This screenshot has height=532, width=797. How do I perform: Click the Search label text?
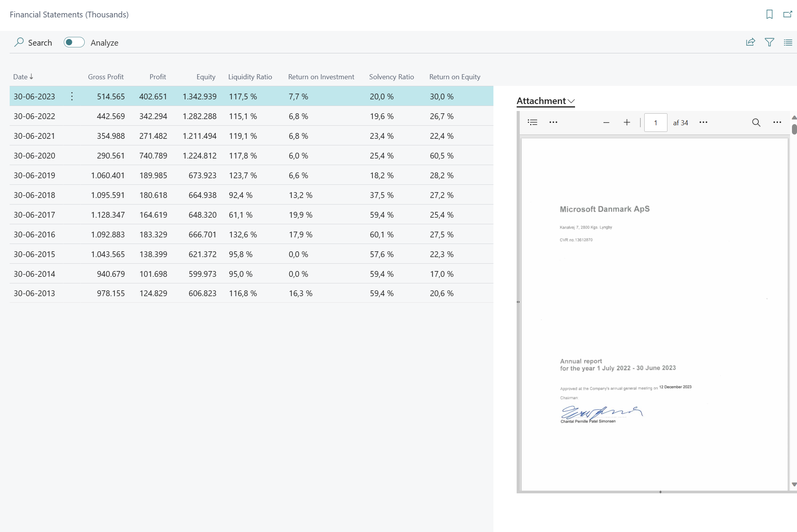coord(40,43)
